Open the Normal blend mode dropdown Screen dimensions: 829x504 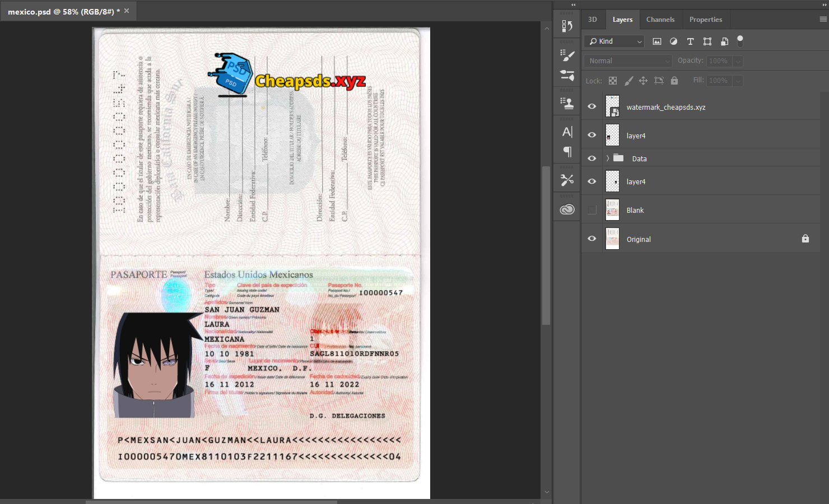coord(627,61)
